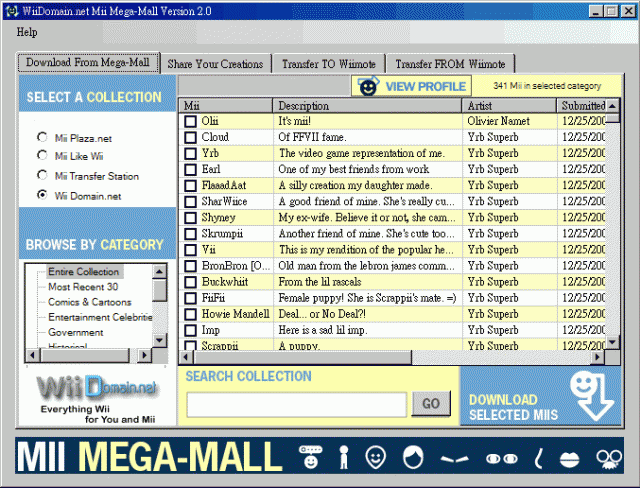640x488 pixels.
Task: Click the hair icon in banner
Action: [x=413, y=457]
